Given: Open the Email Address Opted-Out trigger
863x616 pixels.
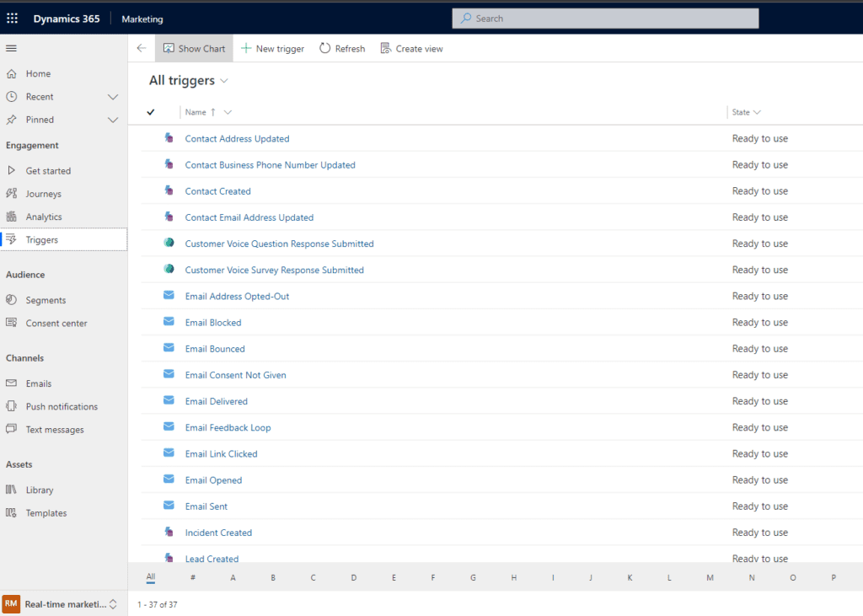Looking at the screenshot, I should pos(237,296).
